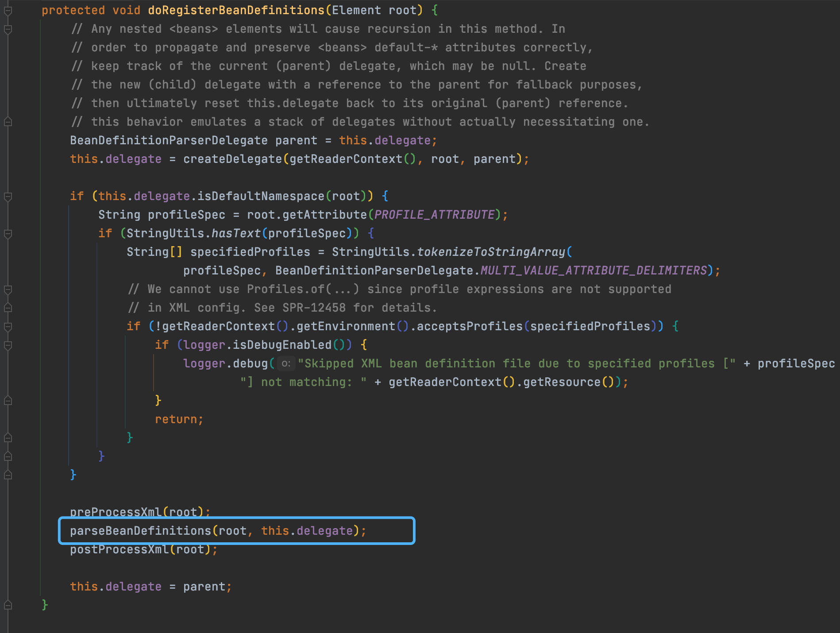Image resolution: width=840 pixels, height=633 pixels.
Task: Click the getResource() method call
Action: click(x=569, y=382)
